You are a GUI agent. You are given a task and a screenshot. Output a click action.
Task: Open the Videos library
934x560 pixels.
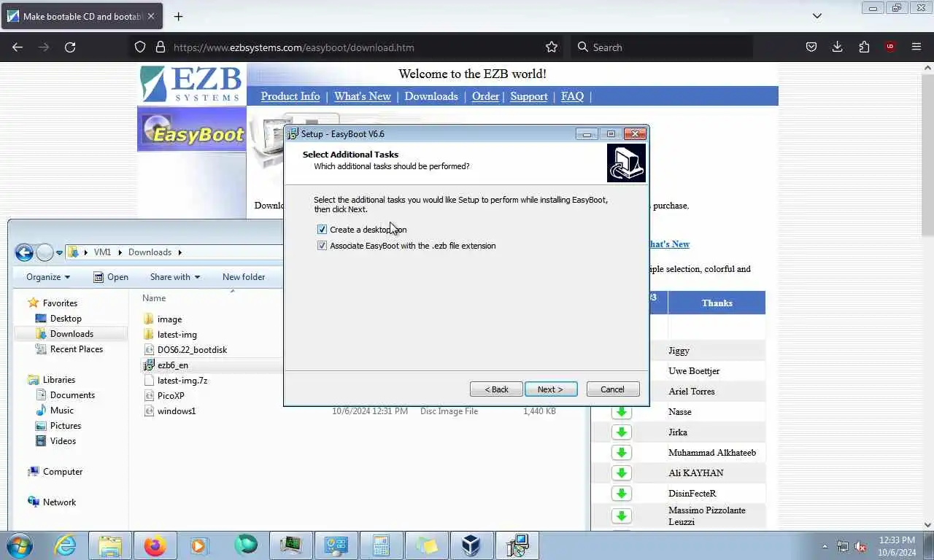point(63,441)
